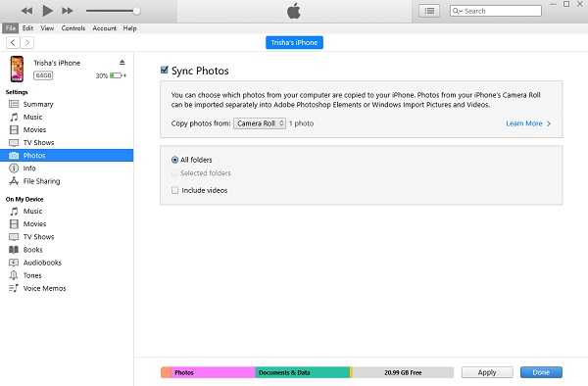
Task: Click the 20.99 GB Free storage segment
Action: (403, 372)
